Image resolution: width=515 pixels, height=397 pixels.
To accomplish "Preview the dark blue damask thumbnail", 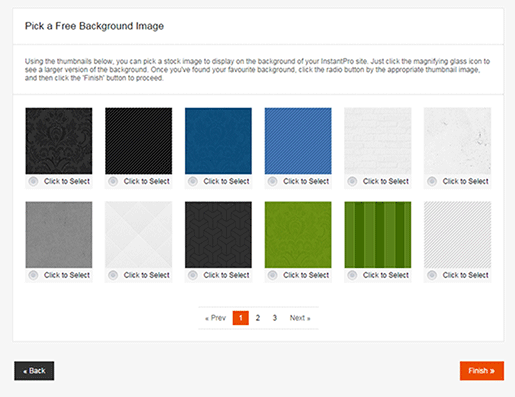I will (218, 141).
